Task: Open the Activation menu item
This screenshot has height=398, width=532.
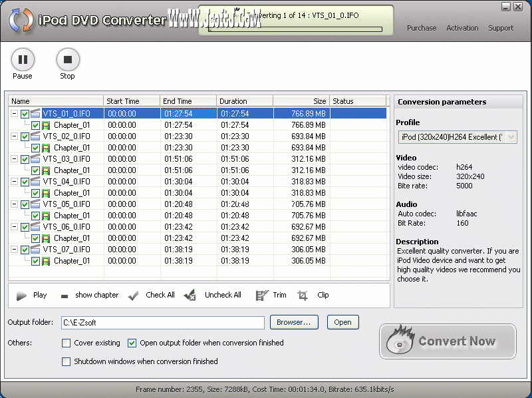Action: pos(462,28)
